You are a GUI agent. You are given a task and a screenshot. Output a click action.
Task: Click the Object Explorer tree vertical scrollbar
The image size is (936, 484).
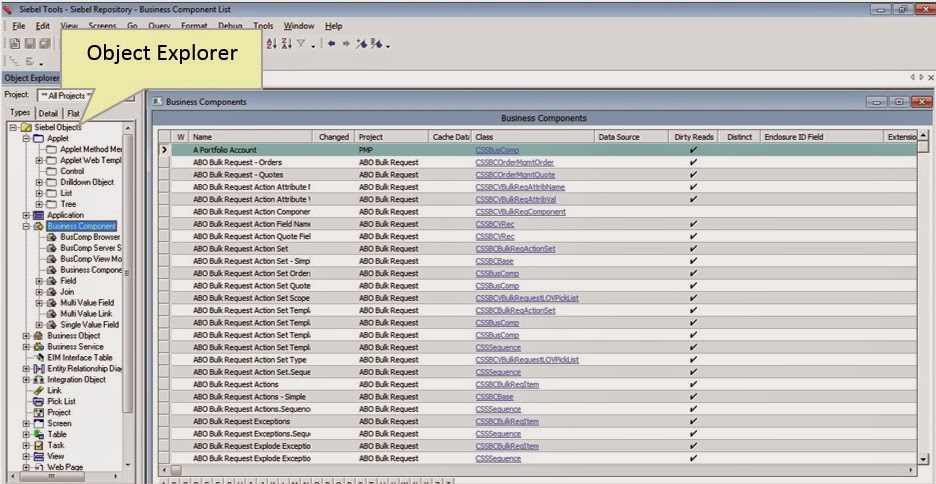click(x=128, y=296)
